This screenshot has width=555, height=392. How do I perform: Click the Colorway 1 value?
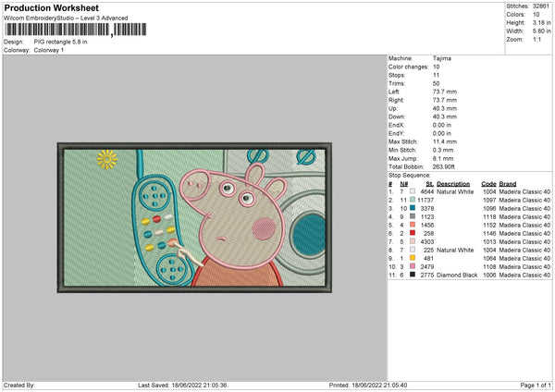pyautogui.click(x=49, y=50)
